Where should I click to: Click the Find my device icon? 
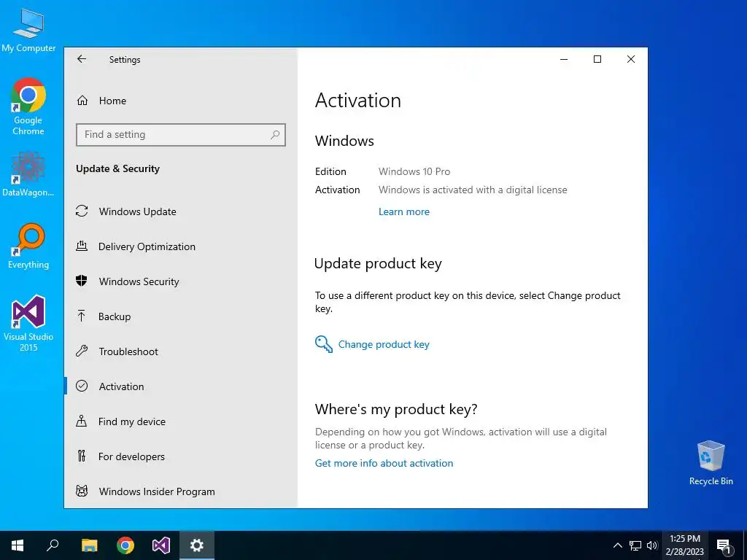tap(82, 421)
